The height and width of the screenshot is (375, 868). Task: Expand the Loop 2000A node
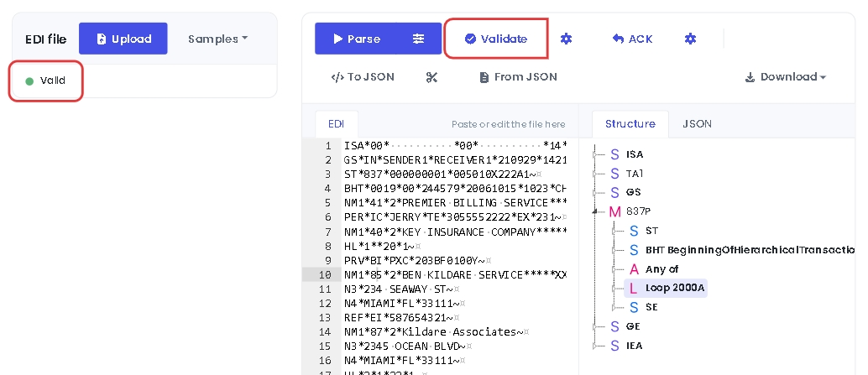coord(615,288)
